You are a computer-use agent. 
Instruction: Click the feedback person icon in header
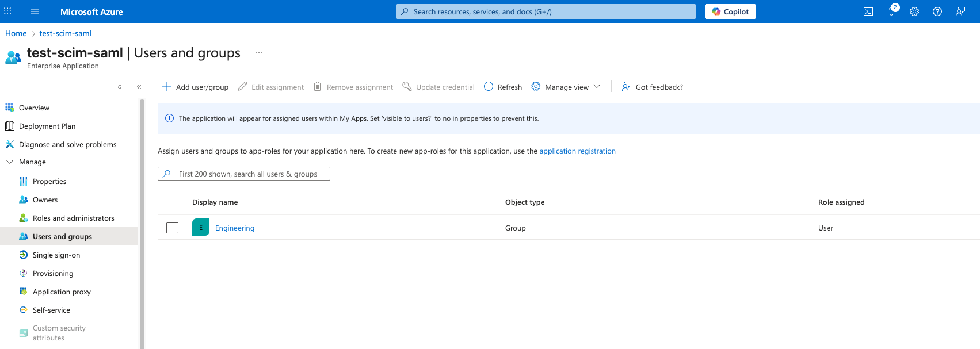point(960,11)
